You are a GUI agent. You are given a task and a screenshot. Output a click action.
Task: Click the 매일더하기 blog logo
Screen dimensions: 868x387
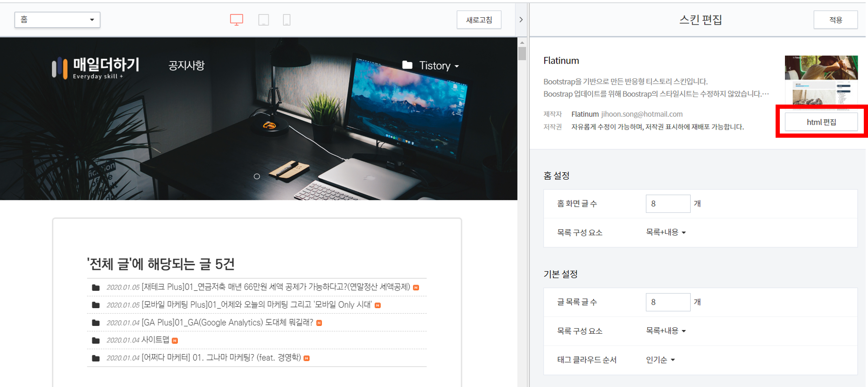95,68
